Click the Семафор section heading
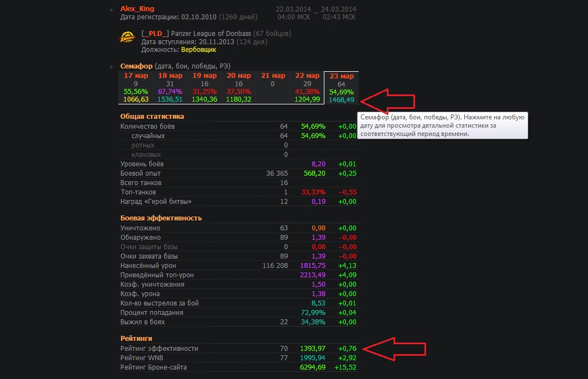 coord(136,66)
